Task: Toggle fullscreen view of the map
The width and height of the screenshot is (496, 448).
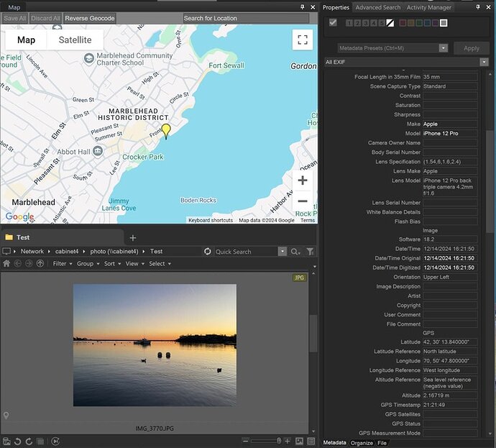Action: 303,40
